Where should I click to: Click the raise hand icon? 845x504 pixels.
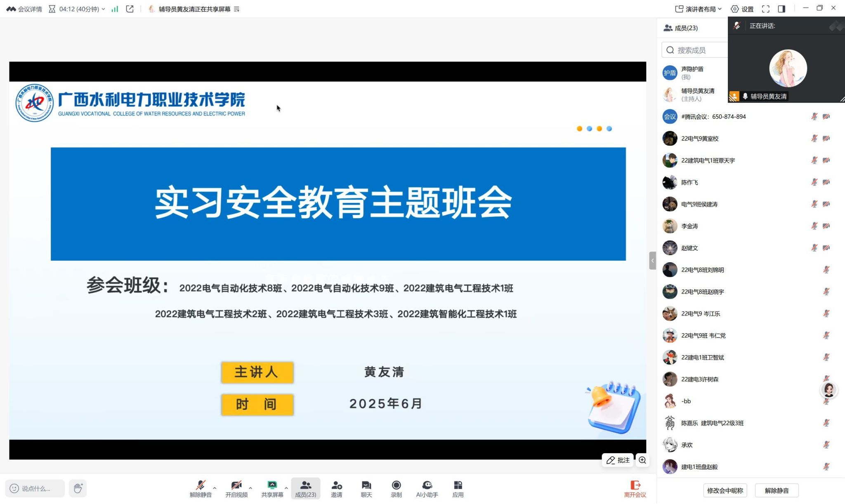pyautogui.click(x=78, y=488)
